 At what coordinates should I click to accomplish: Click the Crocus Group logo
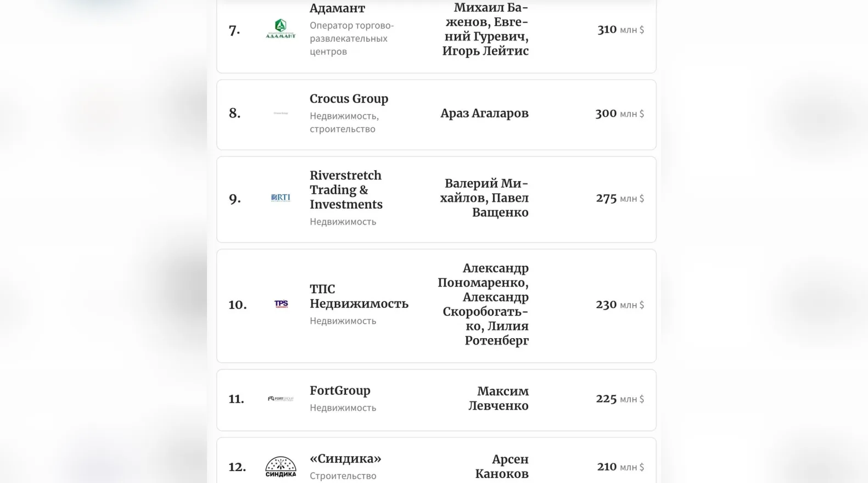click(281, 113)
